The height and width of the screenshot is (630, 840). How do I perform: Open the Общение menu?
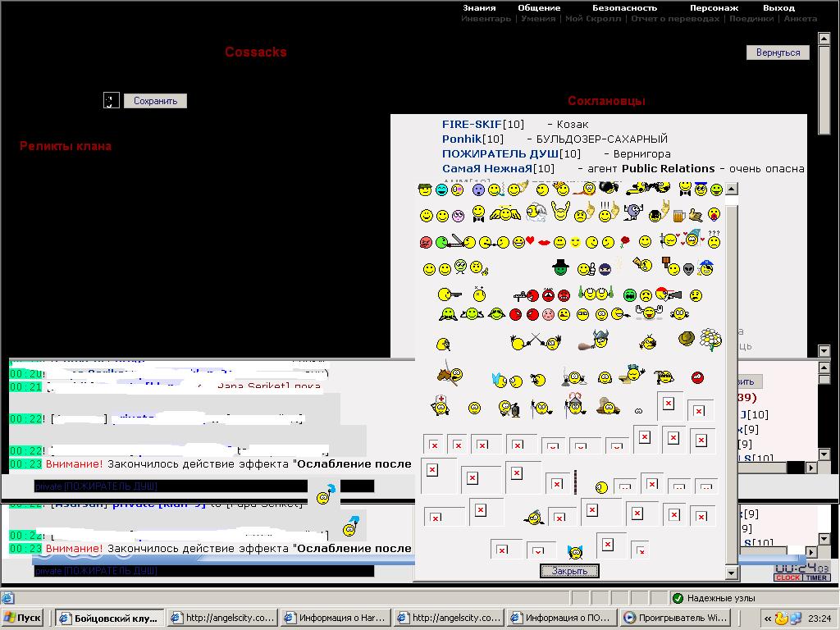click(539, 7)
